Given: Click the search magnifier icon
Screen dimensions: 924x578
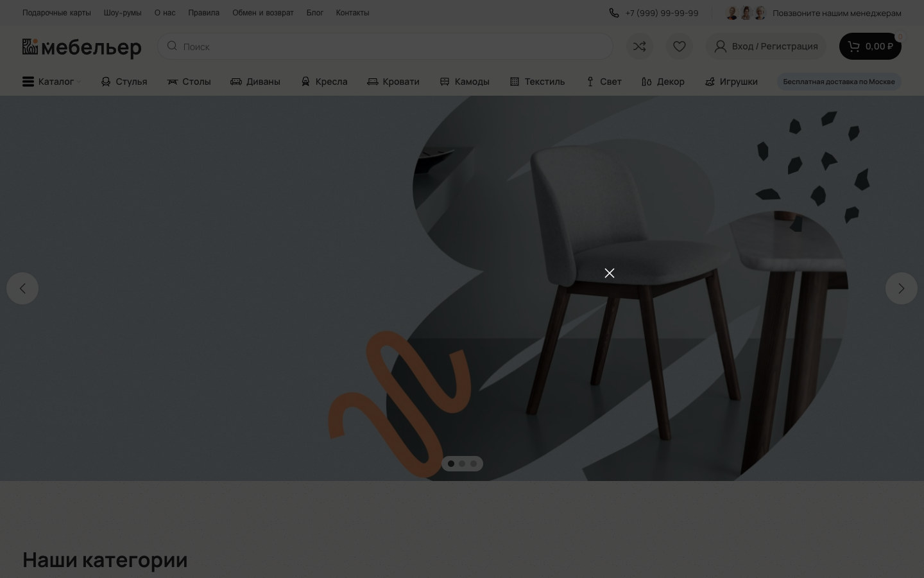Looking at the screenshot, I should pos(172,46).
